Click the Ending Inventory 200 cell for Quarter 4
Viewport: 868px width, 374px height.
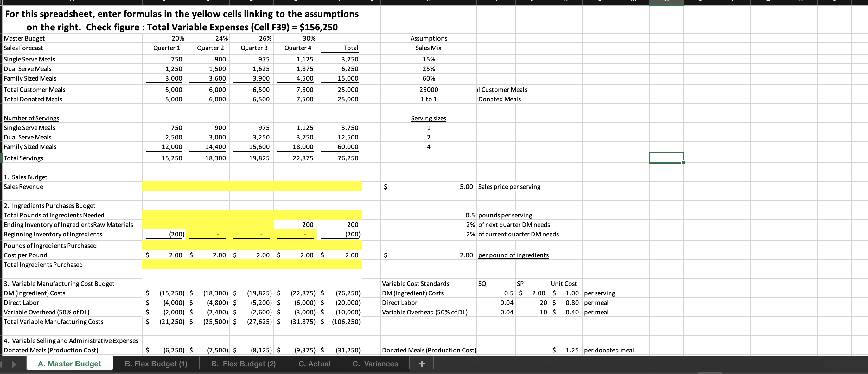tap(295, 224)
